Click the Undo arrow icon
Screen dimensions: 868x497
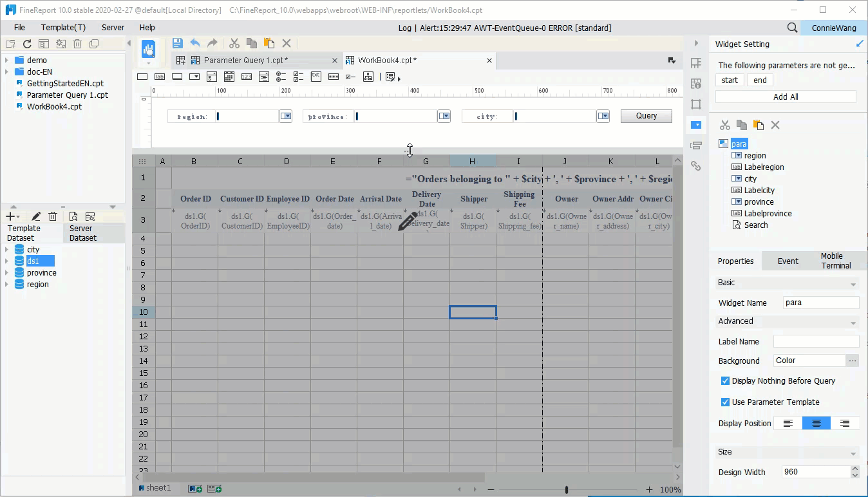pos(195,43)
